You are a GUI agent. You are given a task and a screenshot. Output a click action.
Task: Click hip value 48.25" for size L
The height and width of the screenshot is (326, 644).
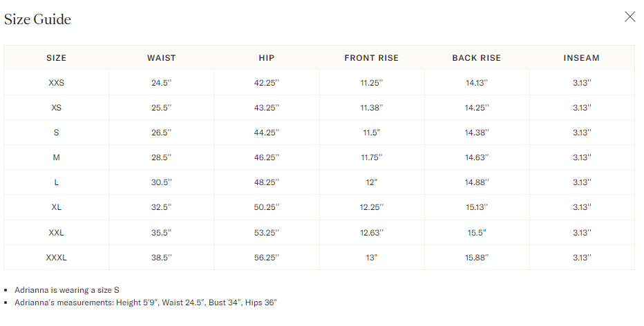pyautogui.click(x=267, y=182)
